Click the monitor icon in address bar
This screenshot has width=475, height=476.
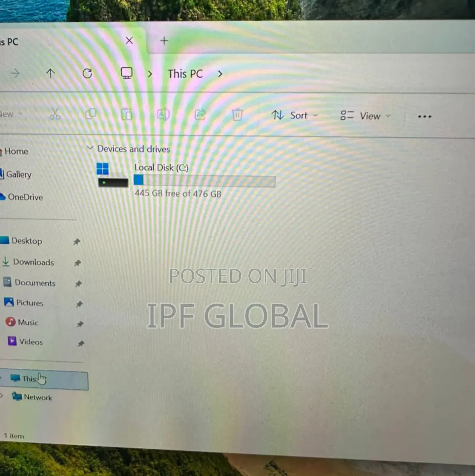coord(126,73)
